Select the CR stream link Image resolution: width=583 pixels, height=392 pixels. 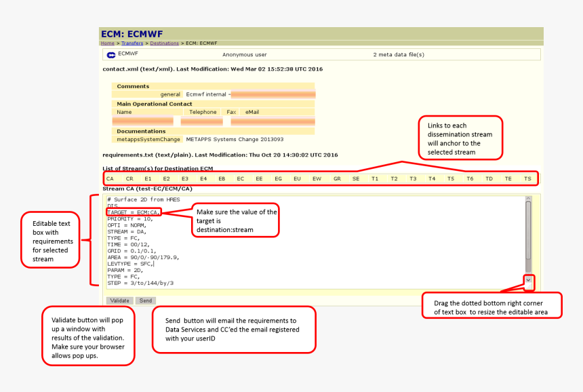pyautogui.click(x=129, y=178)
